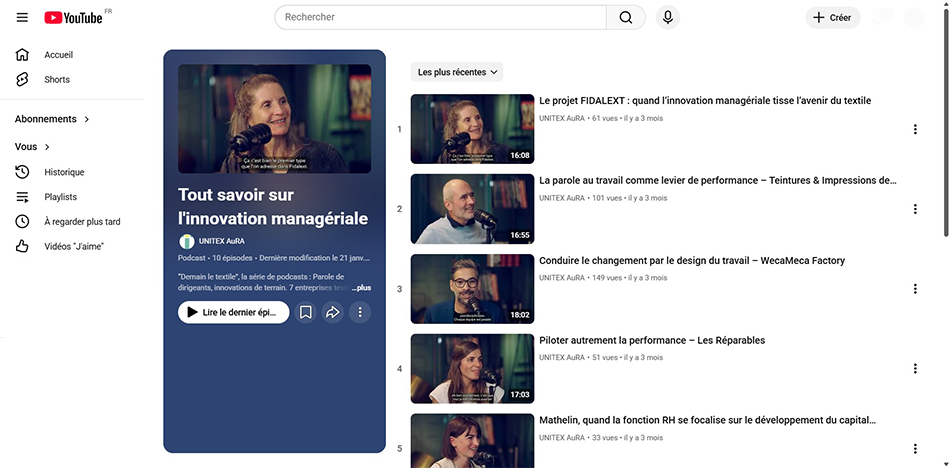Open Historique in the sidebar
This screenshot has height=468, width=950.
tap(64, 172)
